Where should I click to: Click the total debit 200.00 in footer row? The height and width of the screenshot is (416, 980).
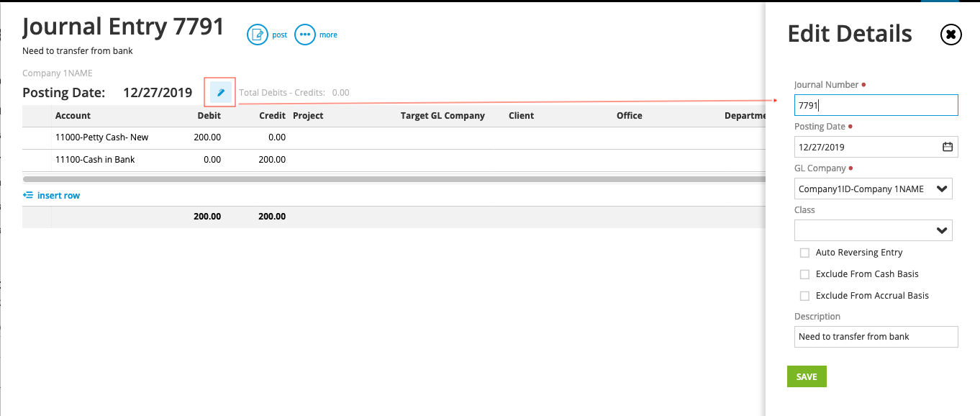pyautogui.click(x=207, y=216)
